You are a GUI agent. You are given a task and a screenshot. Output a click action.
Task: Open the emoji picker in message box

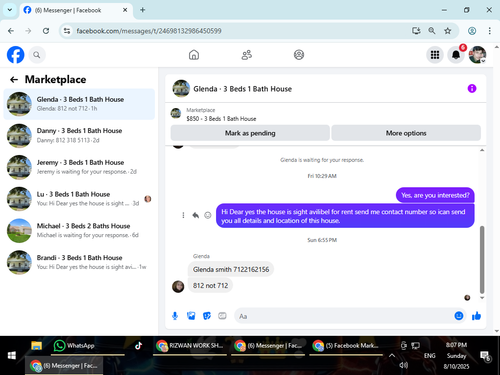[x=459, y=316]
